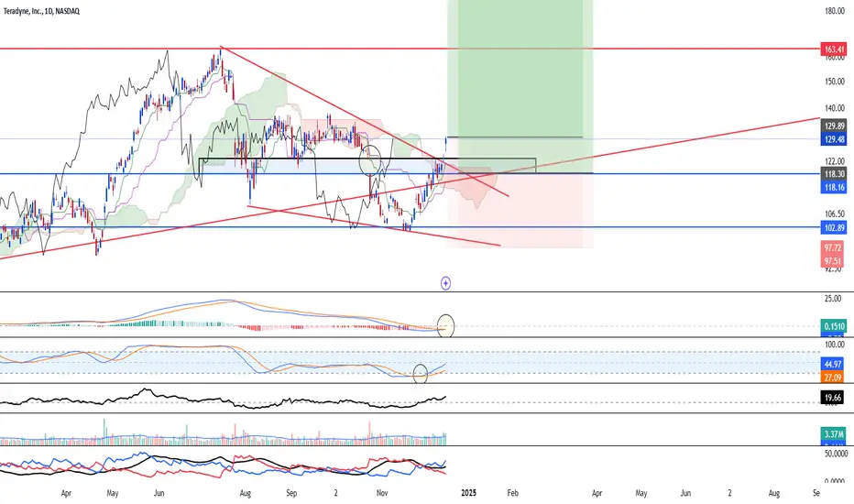Click the blue 102.89 price label
The height and width of the screenshot is (504, 854).
833,228
